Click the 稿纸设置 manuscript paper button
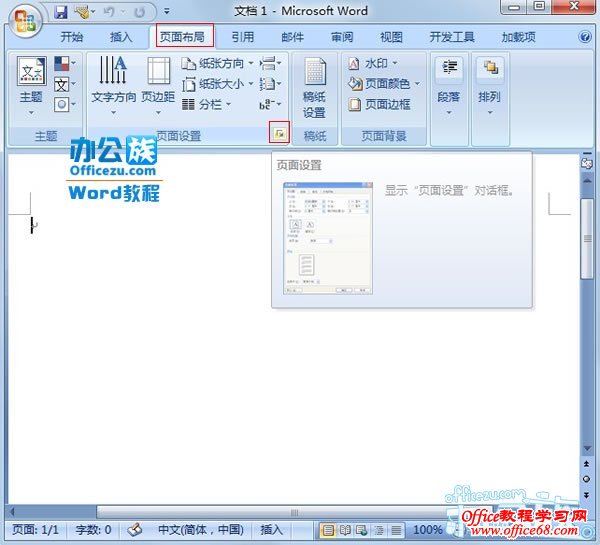This screenshot has width=600, height=545. click(315, 89)
